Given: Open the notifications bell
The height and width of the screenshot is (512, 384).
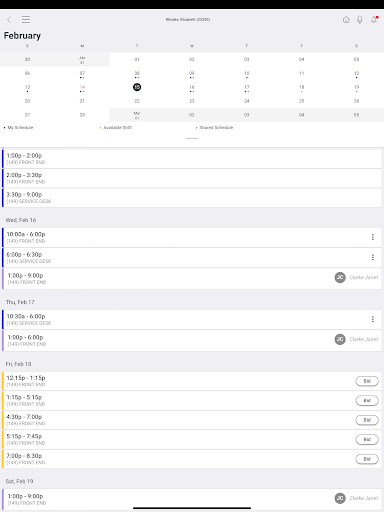Looking at the screenshot, I should 374,20.
